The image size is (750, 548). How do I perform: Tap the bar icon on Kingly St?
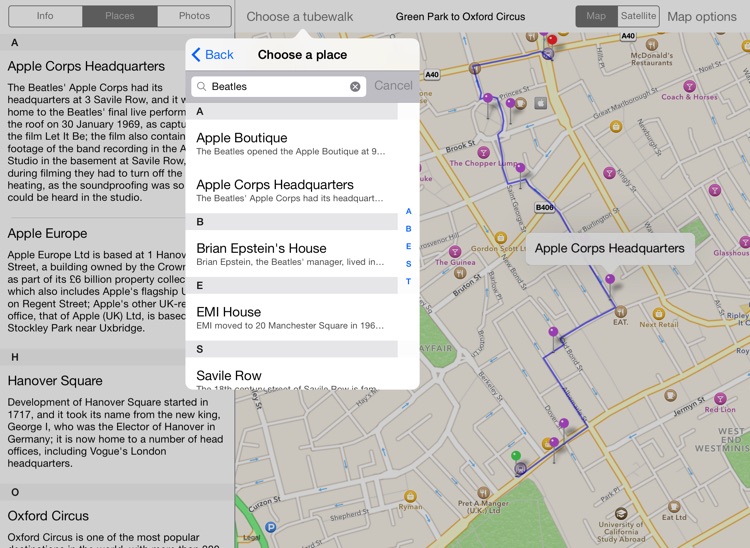[x=609, y=173]
